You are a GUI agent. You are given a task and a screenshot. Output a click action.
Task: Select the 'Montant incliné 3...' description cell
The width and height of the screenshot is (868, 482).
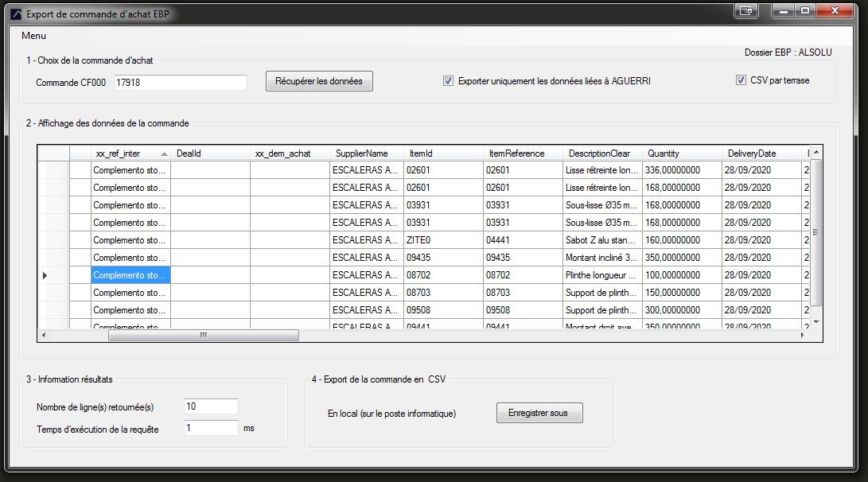coord(603,258)
